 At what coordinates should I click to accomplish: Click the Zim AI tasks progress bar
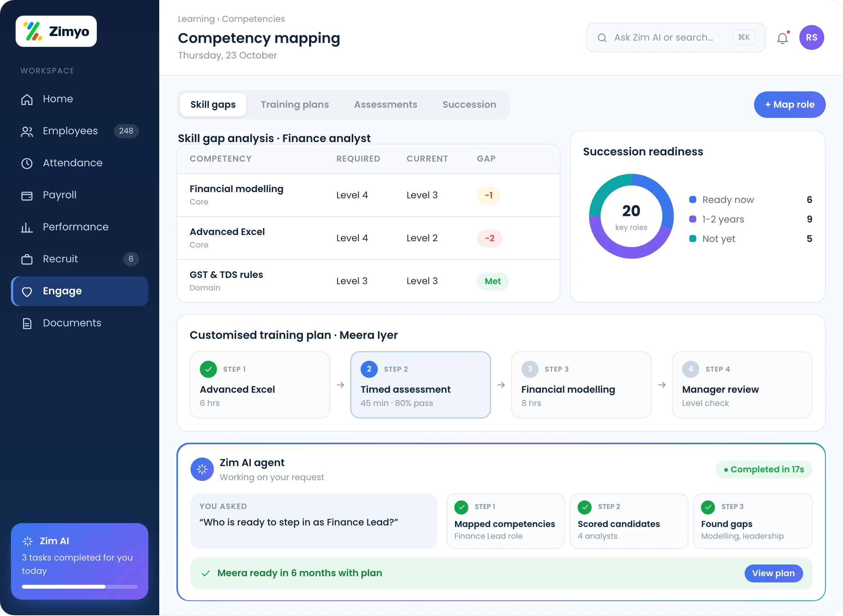(80, 587)
